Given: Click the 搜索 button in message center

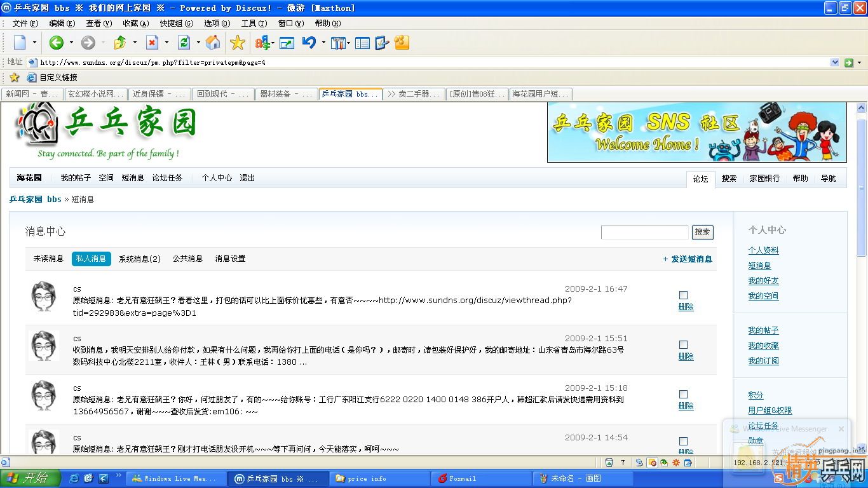Looking at the screenshot, I should (702, 232).
